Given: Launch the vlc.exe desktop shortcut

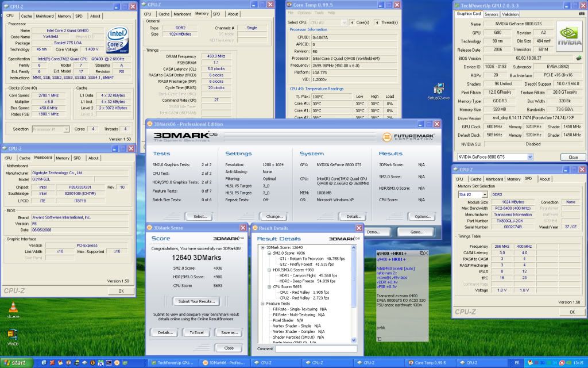Looking at the screenshot, I should click(x=13, y=306).
